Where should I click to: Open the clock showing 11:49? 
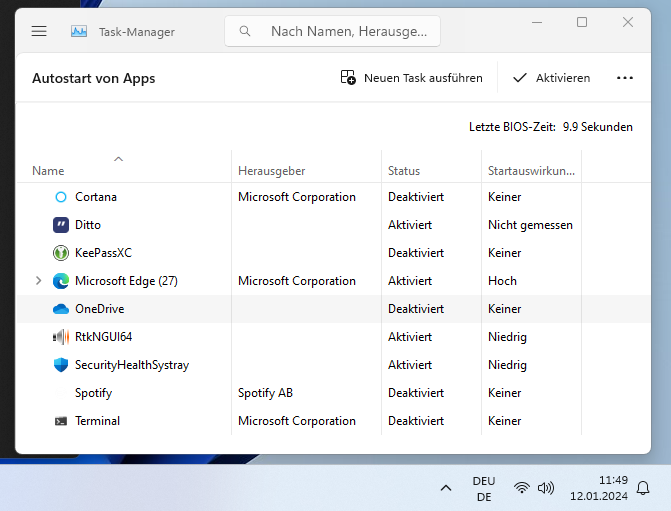[x=599, y=488]
